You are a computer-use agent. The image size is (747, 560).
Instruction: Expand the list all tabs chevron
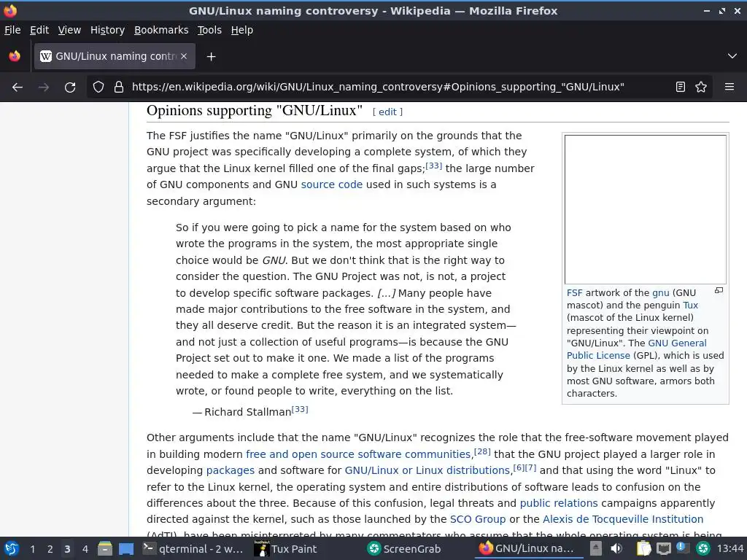(732, 56)
